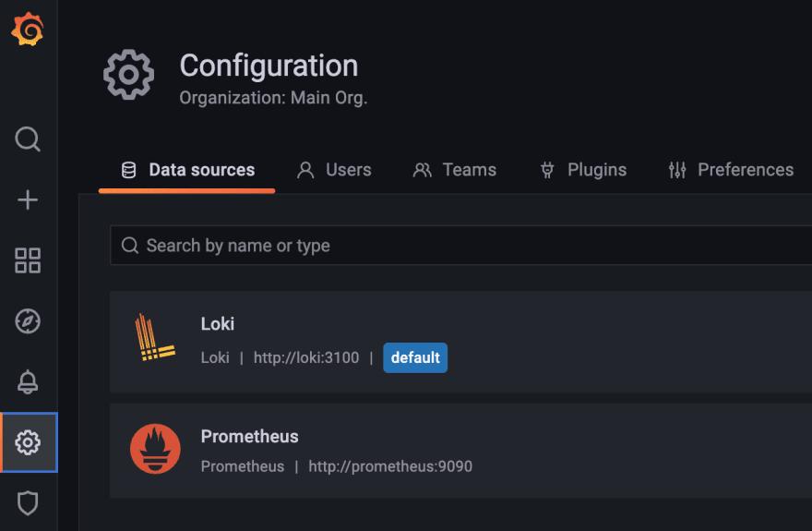812x531 pixels.
Task: Click the http://loki:3100 URL text
Action: pos(306,357)
